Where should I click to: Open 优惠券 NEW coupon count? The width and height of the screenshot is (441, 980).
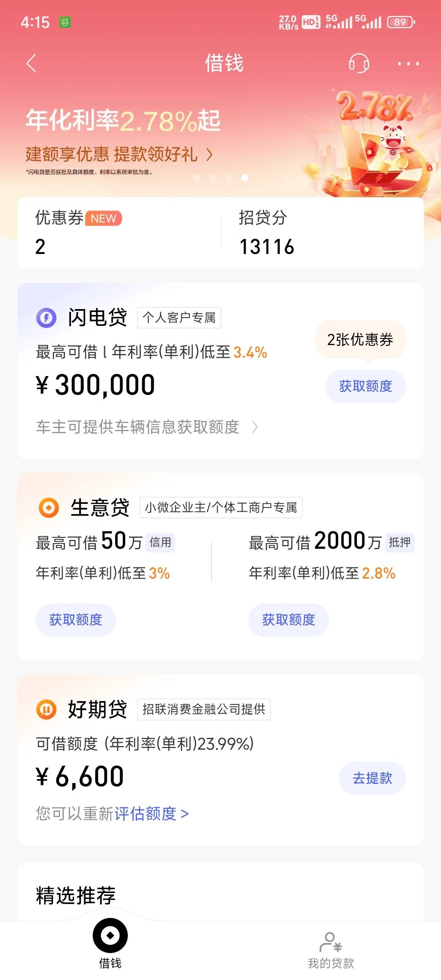pyautogui.click(x=78, y=233)
